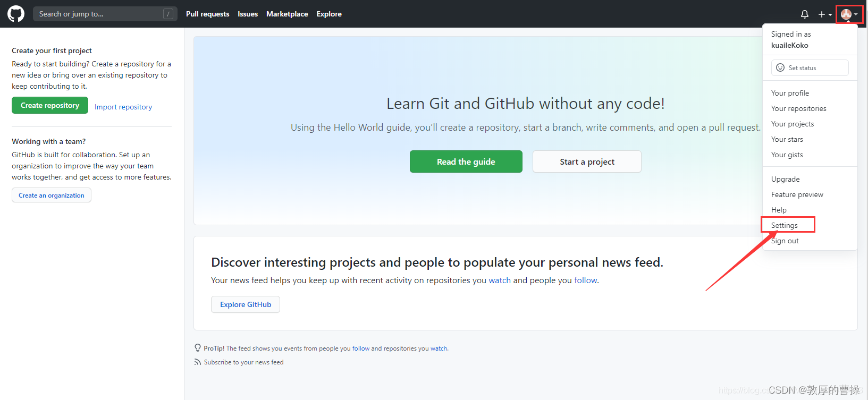The width and height of the screenshot is (868, 400).
Task: Click the watch link in the ProTip
Action: (x=439, y=348)
